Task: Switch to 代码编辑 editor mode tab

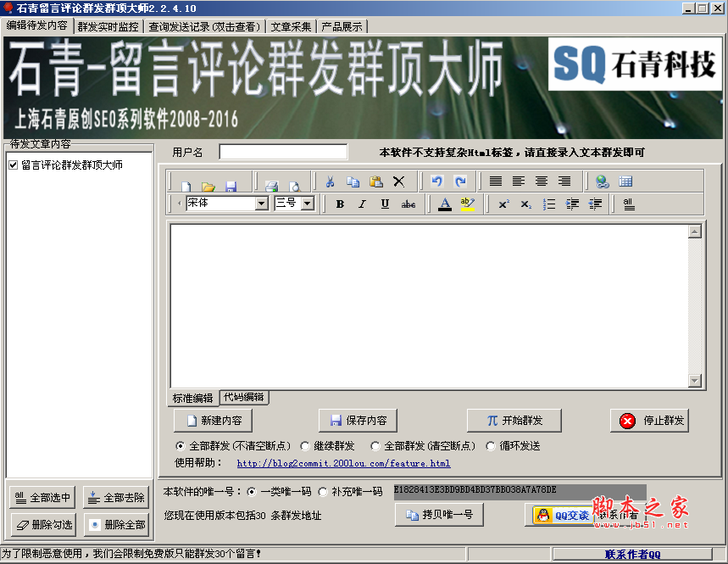Action: (x=244, y=397)
